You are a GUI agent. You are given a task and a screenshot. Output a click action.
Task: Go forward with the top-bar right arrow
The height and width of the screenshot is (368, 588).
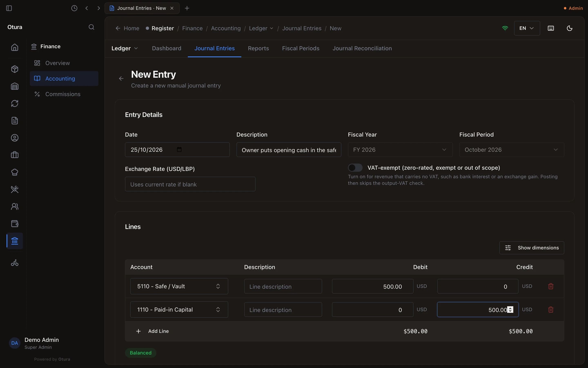(98, 8)
